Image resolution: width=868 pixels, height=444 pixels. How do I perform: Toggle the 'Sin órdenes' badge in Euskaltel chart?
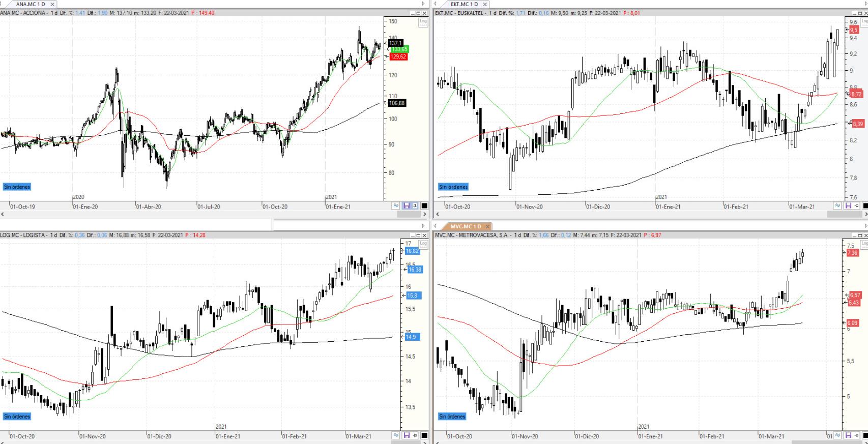(453, 187)
